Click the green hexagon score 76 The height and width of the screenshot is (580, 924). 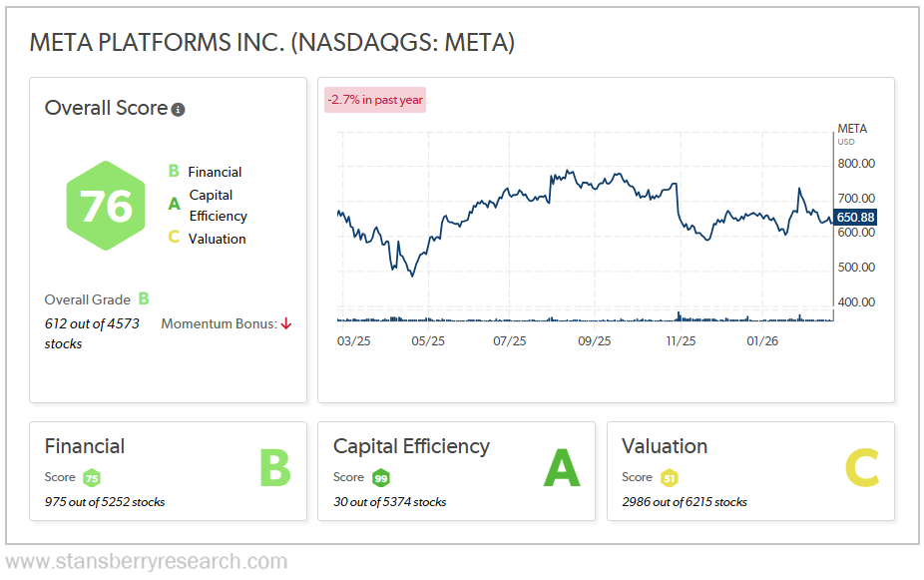point(107,206)
